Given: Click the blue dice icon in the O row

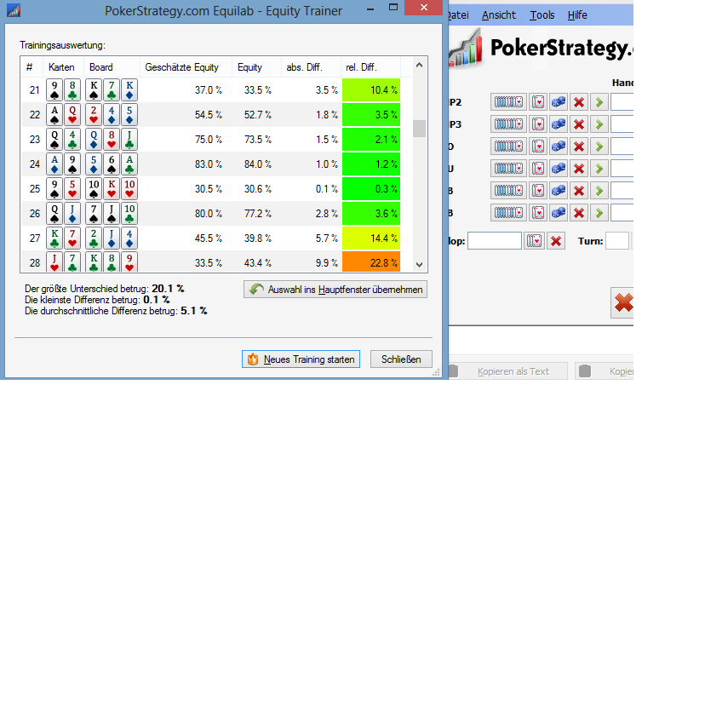Looking at the screenshot, I should tap(559, 147).
